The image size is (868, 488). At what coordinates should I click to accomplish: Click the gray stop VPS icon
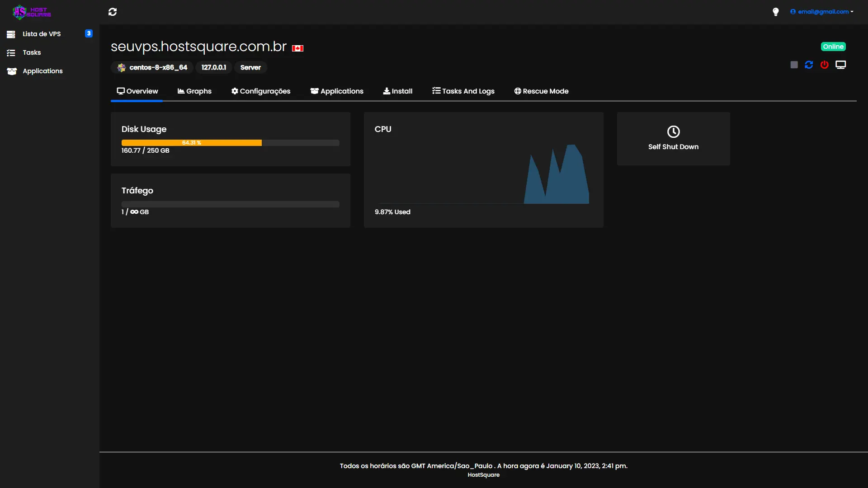tap(794, 65)
